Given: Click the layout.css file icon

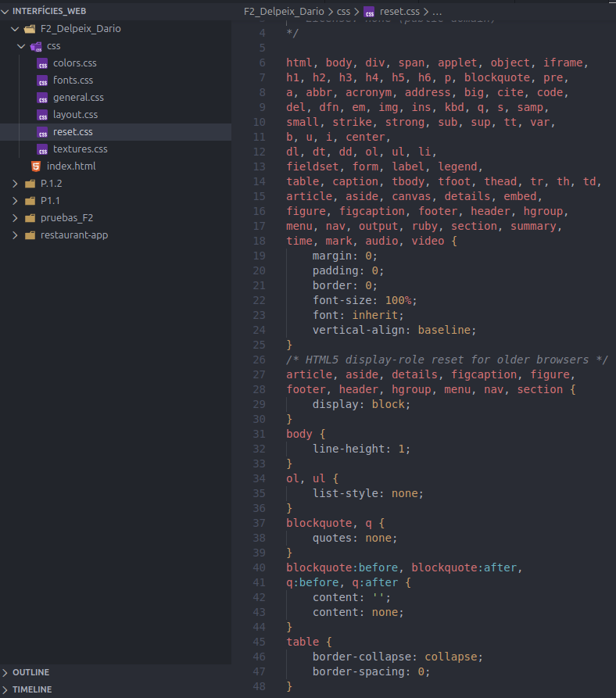Looking at the screenshot, I should click(x=43, y=115).
